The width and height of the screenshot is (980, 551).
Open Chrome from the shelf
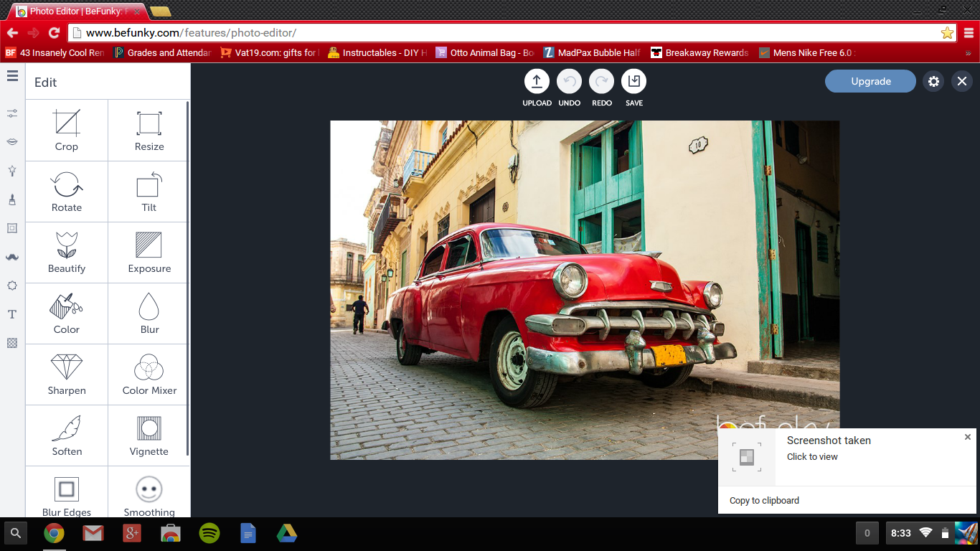click(x=54, y=533)
